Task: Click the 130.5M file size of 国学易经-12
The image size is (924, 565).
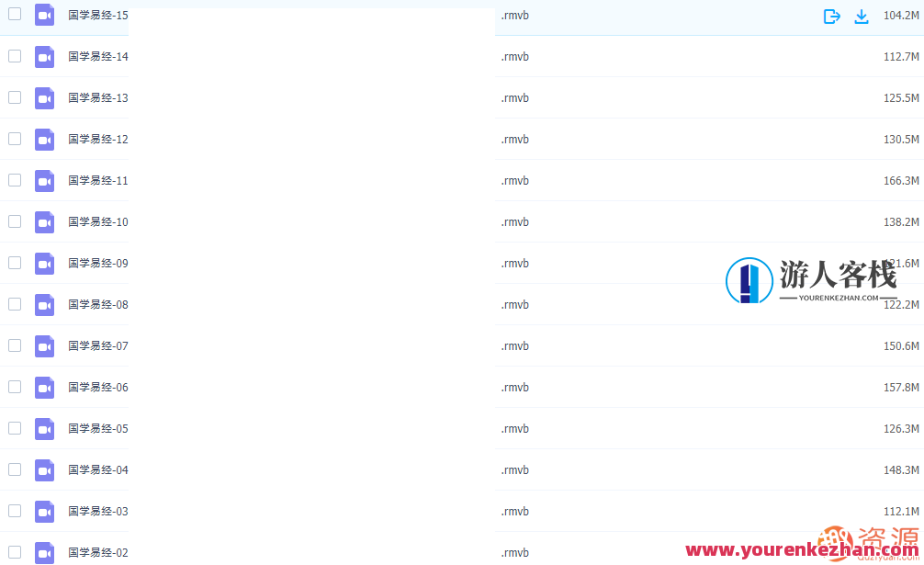Action: point(900,140)
